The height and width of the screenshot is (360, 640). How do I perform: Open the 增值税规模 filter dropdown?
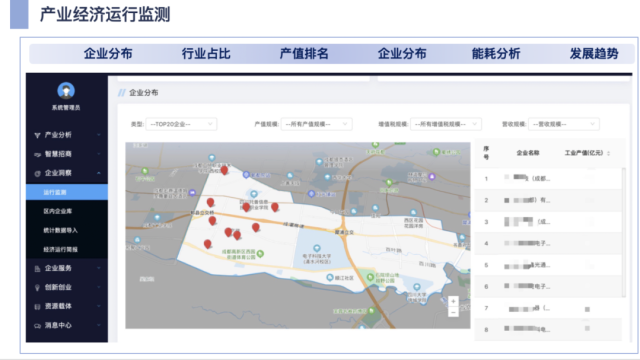(x=446, y=124)
